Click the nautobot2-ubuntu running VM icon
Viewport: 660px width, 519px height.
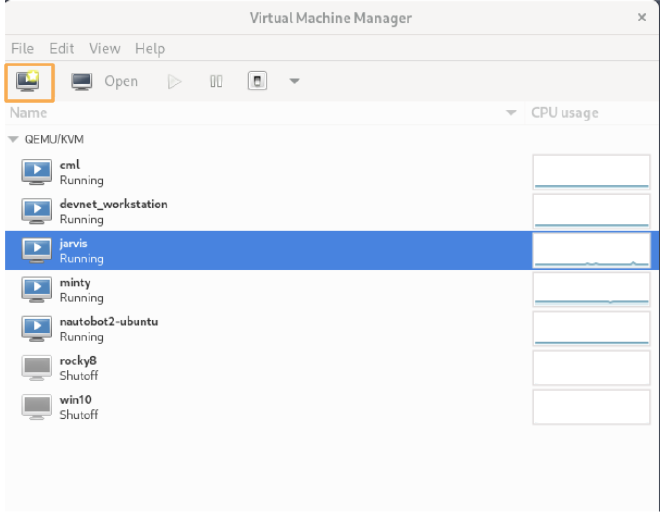pyautogui.click(x=37, y=329)
